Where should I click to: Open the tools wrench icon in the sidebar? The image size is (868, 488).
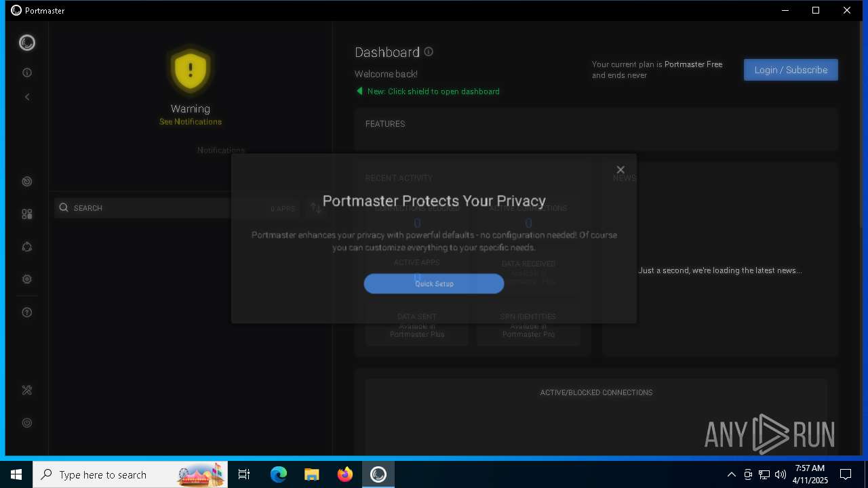pyautogui.click(x=27, y=390)
